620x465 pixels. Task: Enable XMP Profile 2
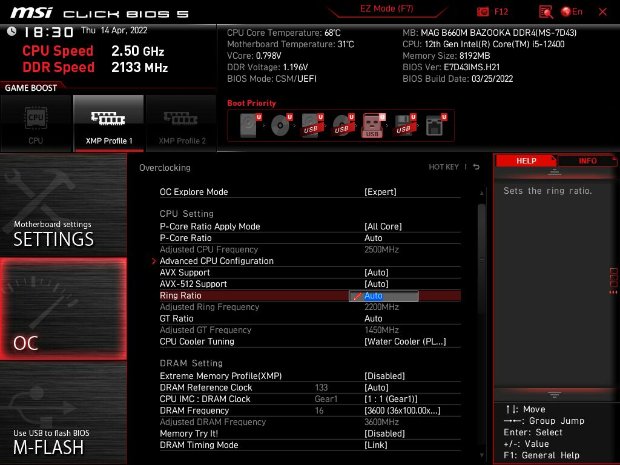pyautogui.click(x=181, y=123)
